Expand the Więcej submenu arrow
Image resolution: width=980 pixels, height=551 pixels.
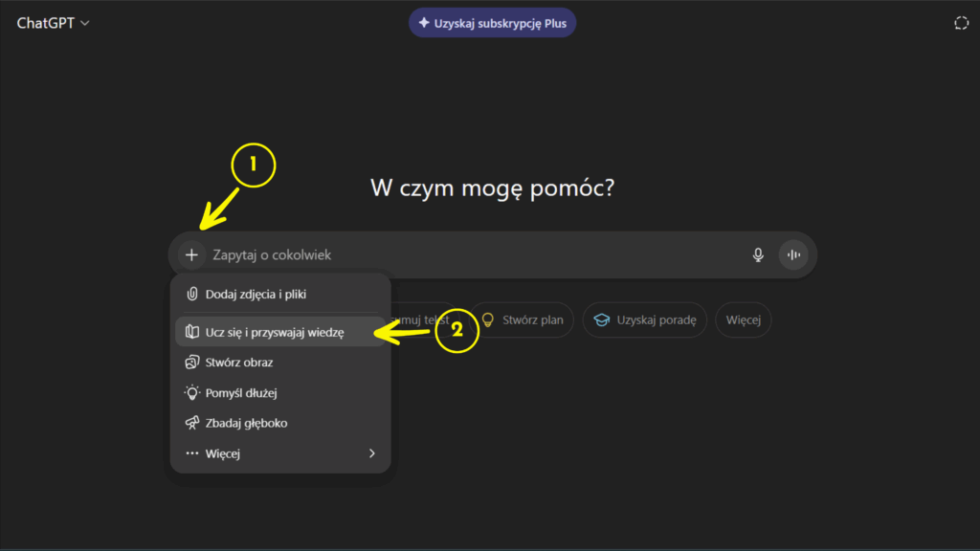click(x=372, y=453)
